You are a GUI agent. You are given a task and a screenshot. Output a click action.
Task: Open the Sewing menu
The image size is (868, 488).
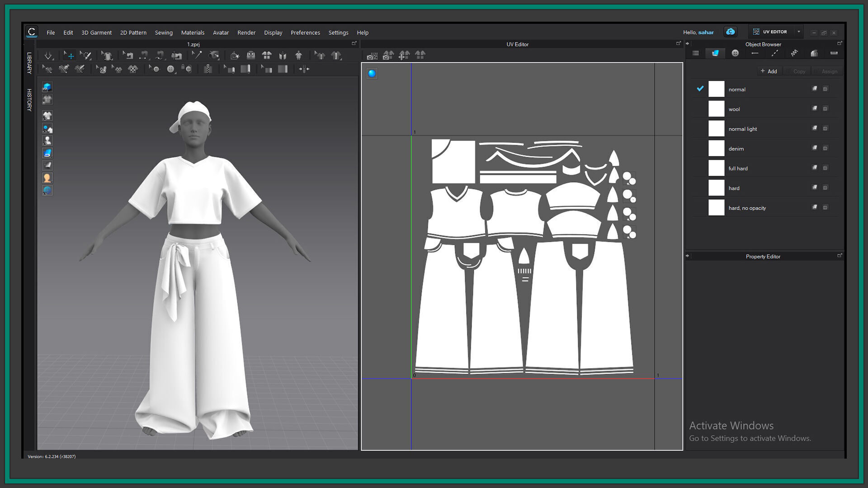[164, 33]
